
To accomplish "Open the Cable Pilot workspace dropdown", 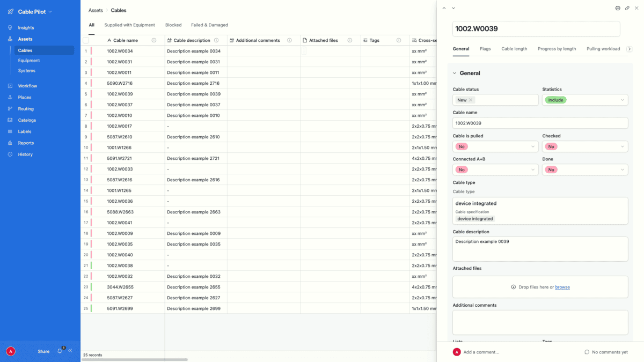I will click(34, 11).
